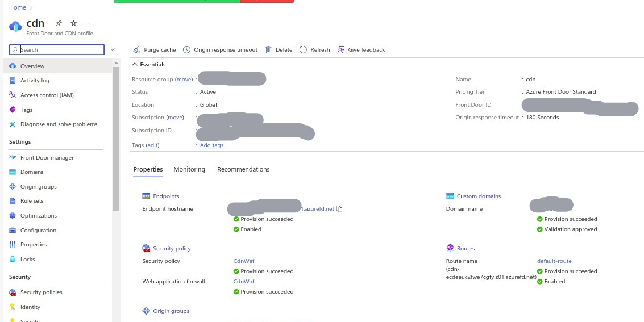This screenshot has height=322, width=644.
Task: Open the Security policy section heading
Action: coord(172,249)
